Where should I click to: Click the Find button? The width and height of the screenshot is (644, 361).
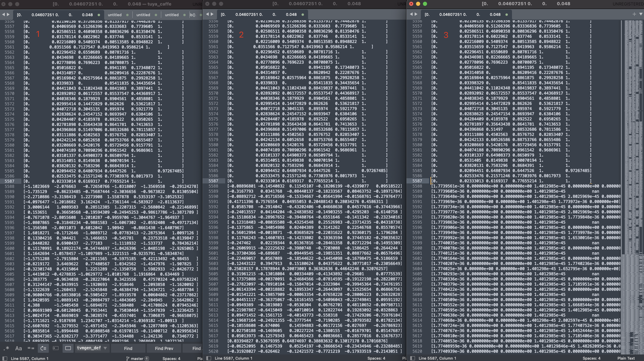pos(128,348)
